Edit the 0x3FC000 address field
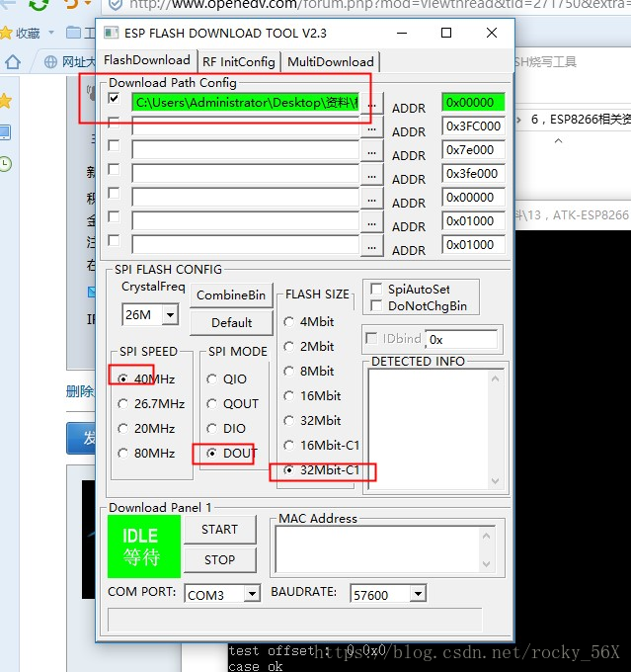This screenshot has height=672, width=631. point(473,126)
